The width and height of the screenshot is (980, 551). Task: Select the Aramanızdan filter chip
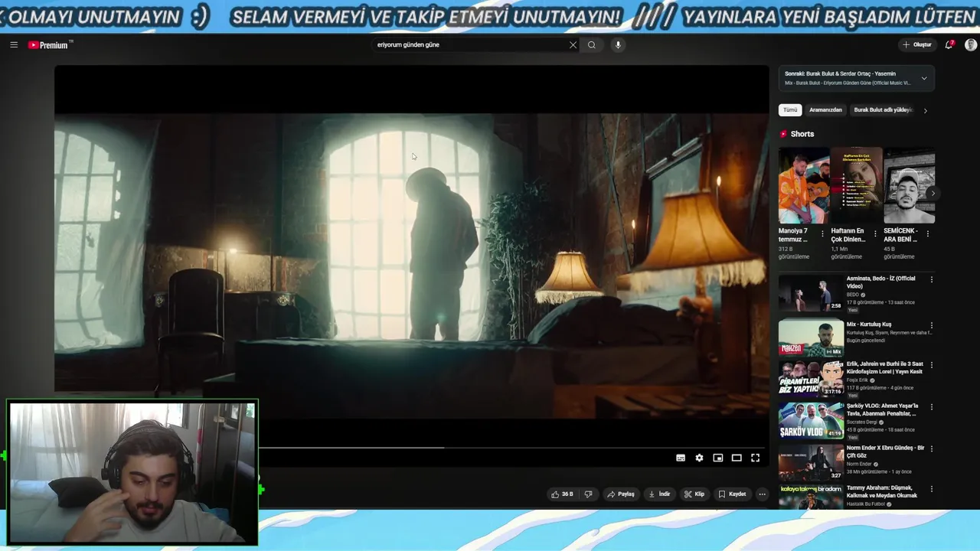click(825, 110)
